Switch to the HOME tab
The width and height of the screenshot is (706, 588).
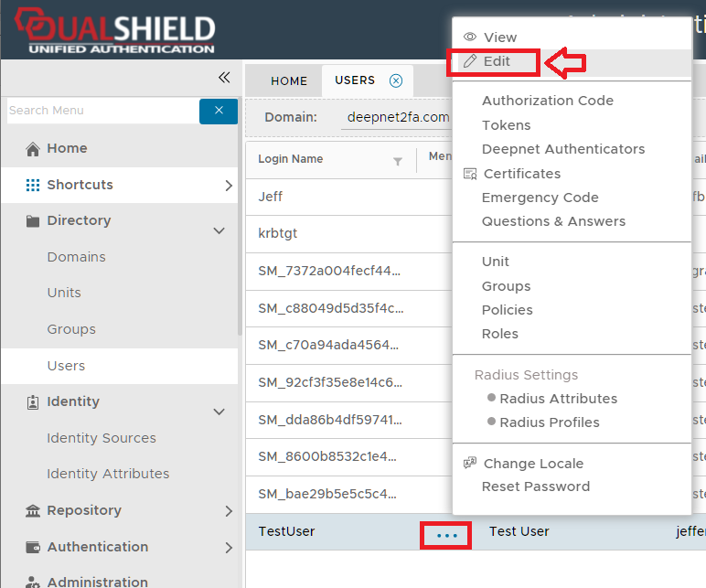(289, 80)
